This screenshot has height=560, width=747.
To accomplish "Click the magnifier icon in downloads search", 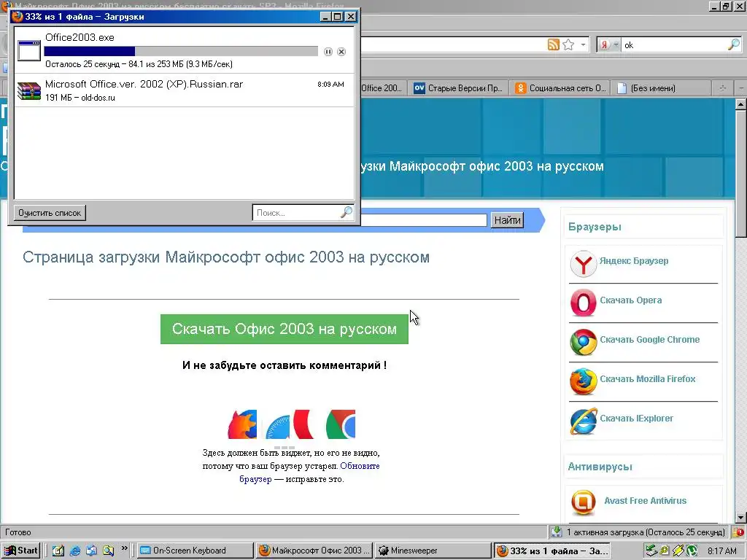I will (x=347, y=212).
